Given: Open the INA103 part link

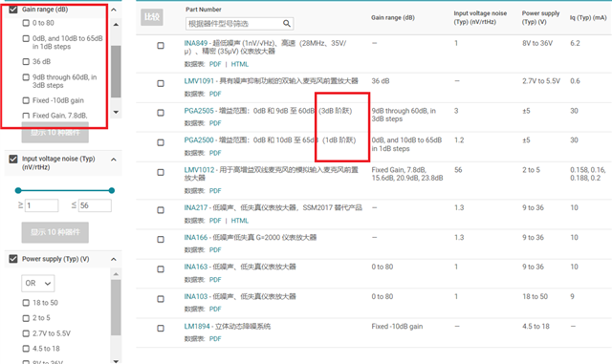Looking at the screenshot, I should point(195,296).
